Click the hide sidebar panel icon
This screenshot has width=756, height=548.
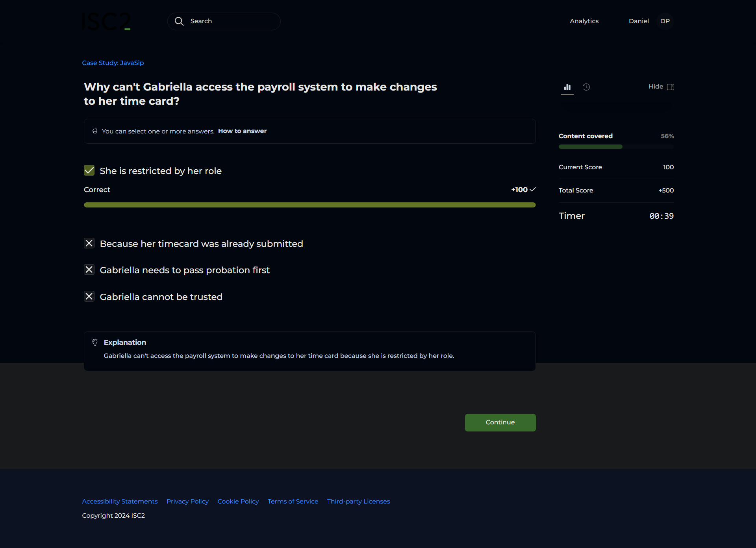click(671, 87)
